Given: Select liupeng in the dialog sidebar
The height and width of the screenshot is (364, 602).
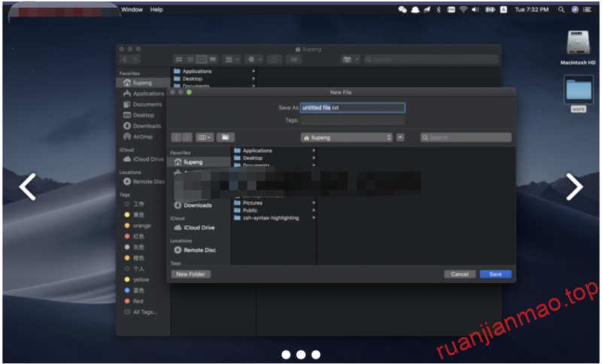Looking at the screenshot, I should click(199, 162).
